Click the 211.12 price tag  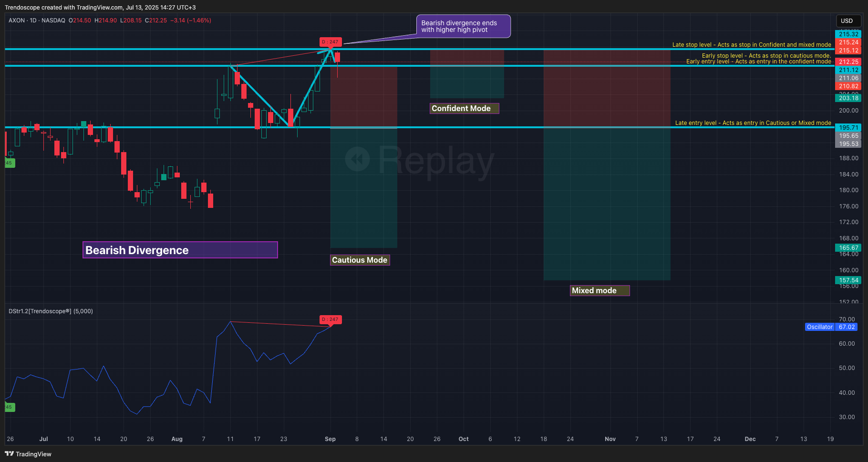(x=848, y=70)
